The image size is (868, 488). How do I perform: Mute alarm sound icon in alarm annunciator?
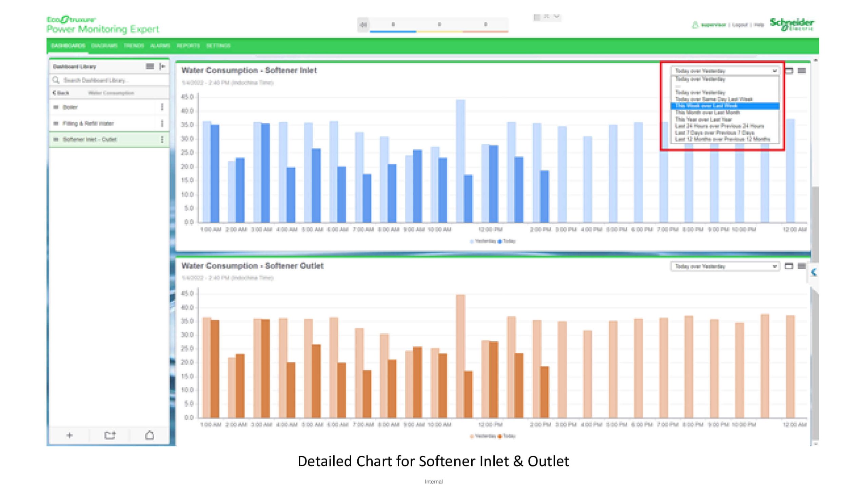click(x=363, y=25)
